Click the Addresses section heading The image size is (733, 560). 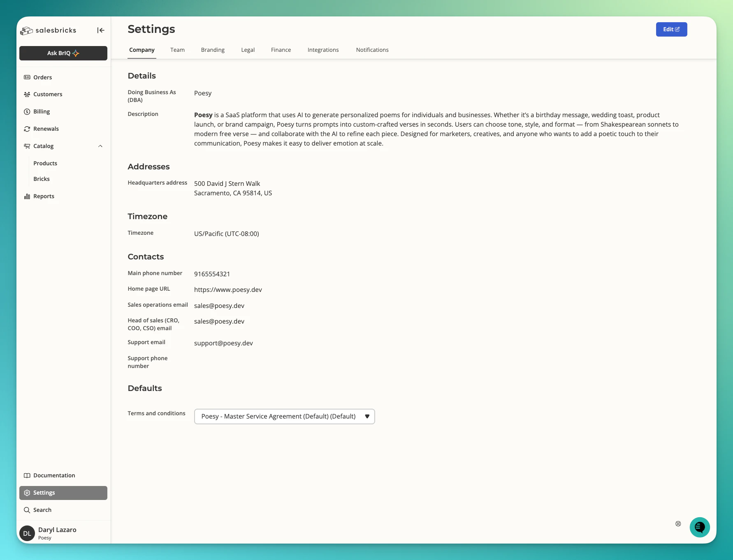pos(148,167)
